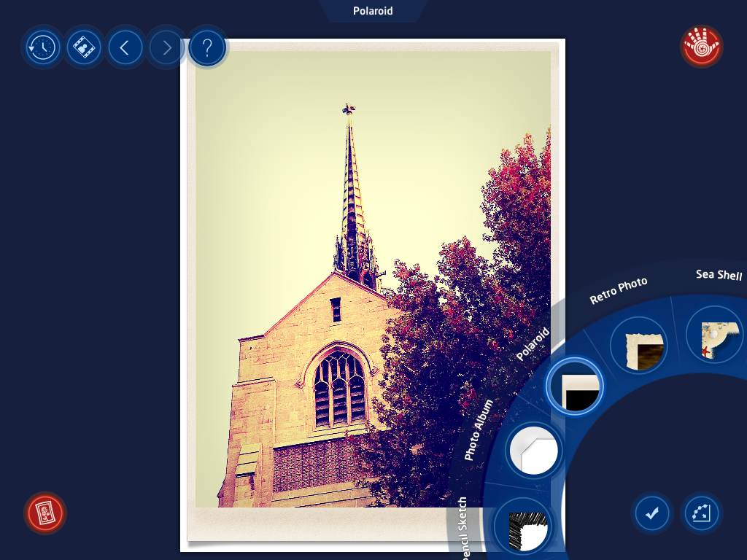Choose the Photo Album frame thumbnail

[x=533, y=450]
